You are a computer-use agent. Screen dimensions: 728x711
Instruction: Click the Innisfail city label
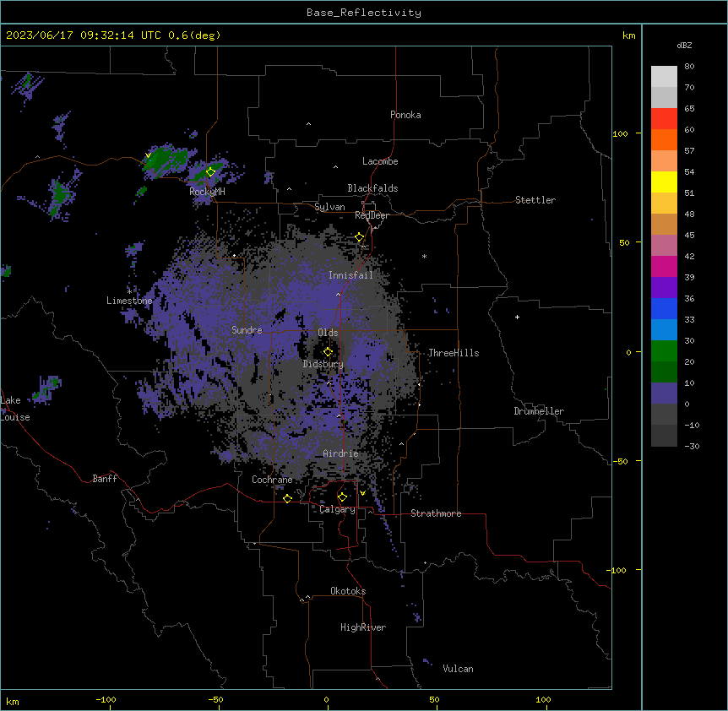tap(350, 275)
